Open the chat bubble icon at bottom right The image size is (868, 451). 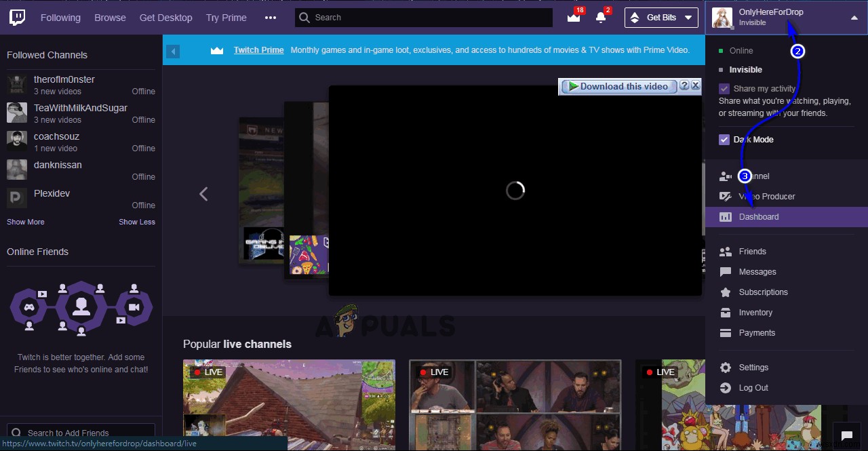point(846,435)
